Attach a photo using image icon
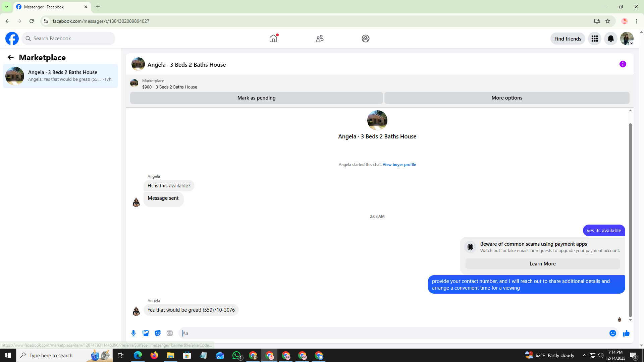Viewport: 644px width, 362px height. pyautogui.click(x=146, y=333)
